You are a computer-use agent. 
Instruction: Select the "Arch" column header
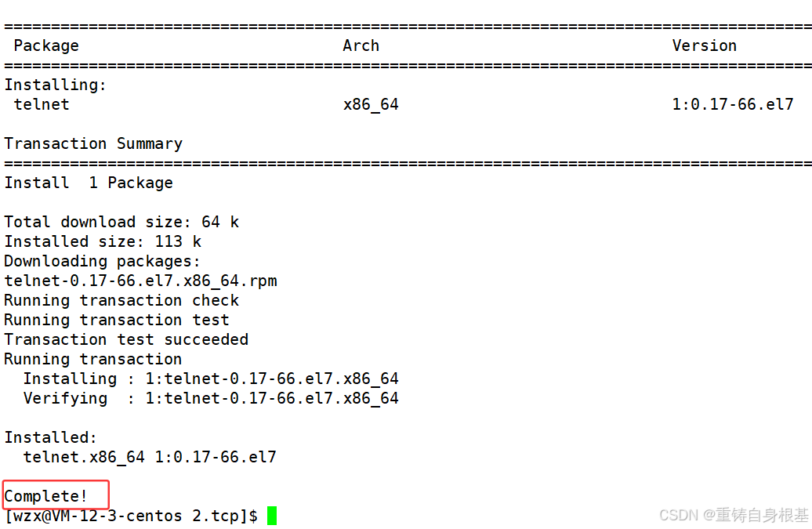pos(361,45)
